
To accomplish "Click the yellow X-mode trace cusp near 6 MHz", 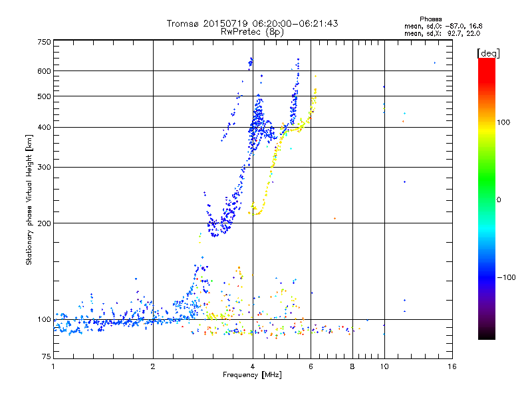I will 315,95.
